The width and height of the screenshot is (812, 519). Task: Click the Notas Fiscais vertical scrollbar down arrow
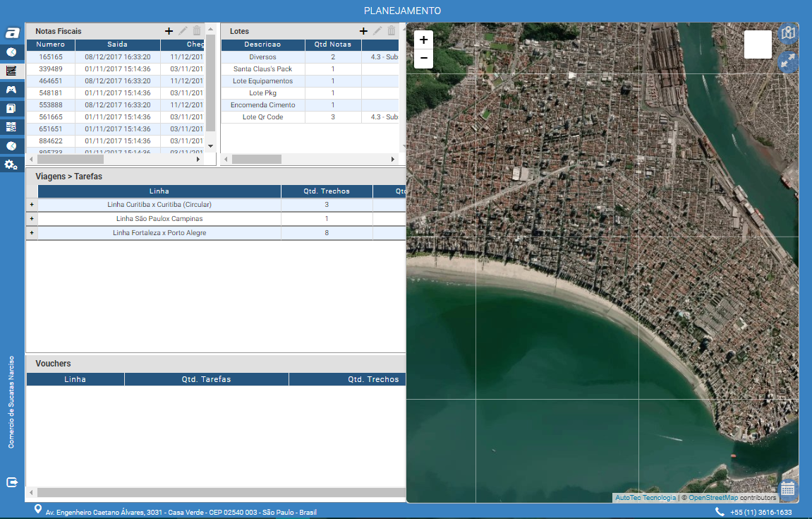pos(210,146)
